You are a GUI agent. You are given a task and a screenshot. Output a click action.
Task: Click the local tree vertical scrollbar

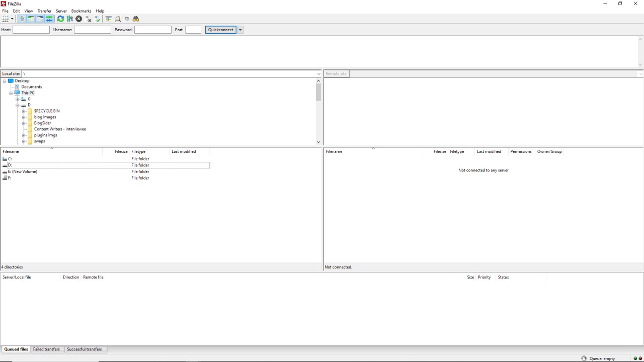(x=318, y=93)
